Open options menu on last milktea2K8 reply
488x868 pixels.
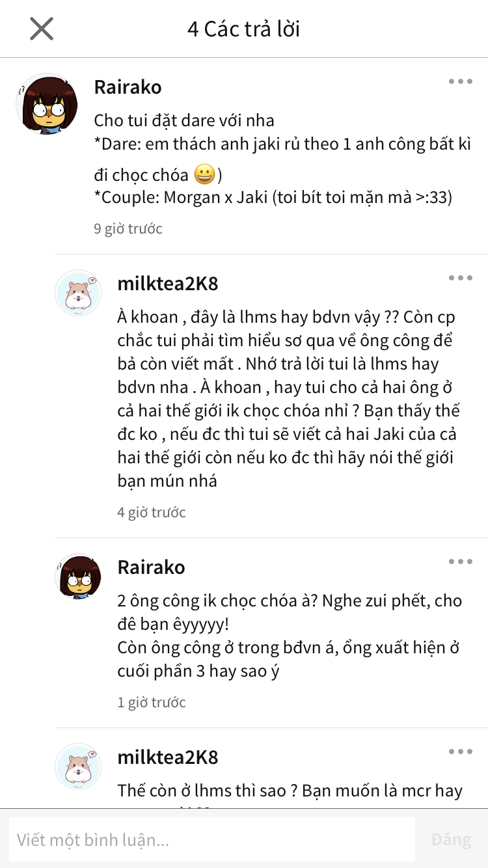point(460,752)
